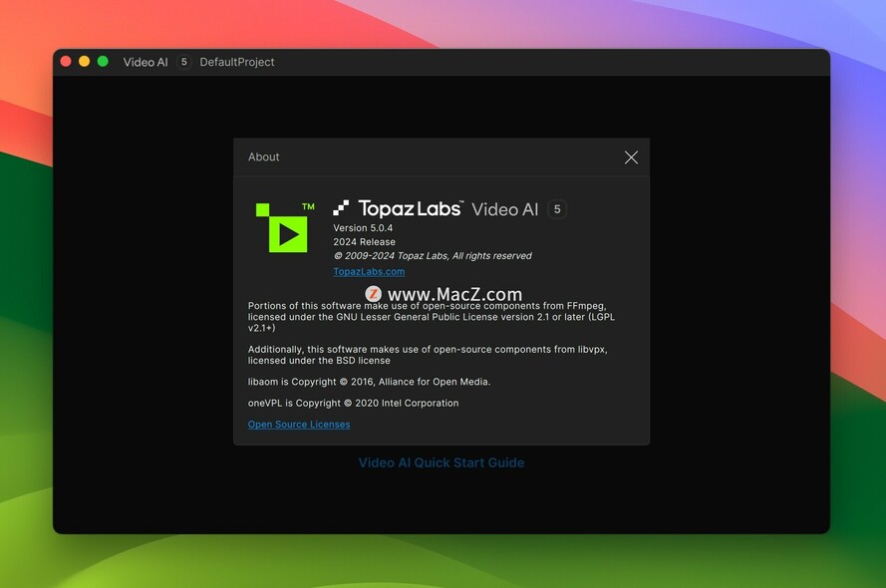Open the TopazLabs.com link
Image resolution: width=886 pixels, height=588 pixels.
coord(369,272)
